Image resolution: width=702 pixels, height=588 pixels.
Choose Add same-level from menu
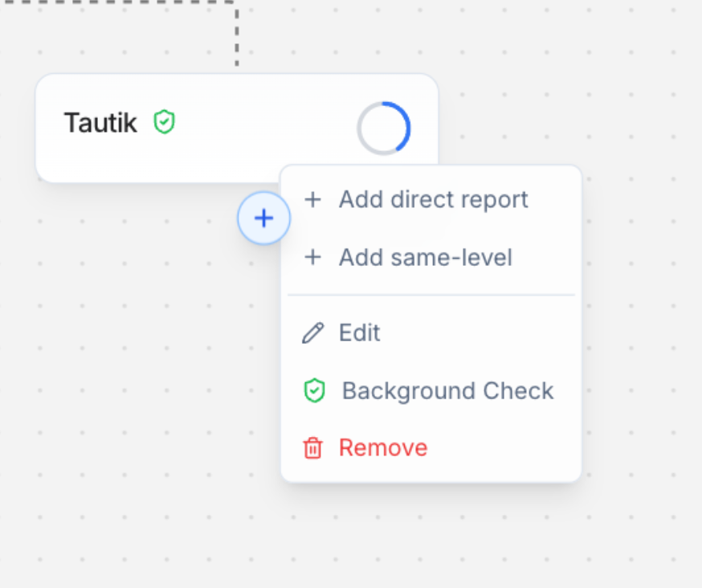[431, 258]
